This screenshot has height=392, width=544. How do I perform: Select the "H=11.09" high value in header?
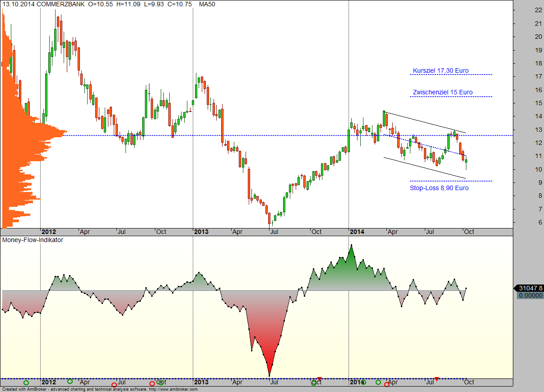coord(129,4)
